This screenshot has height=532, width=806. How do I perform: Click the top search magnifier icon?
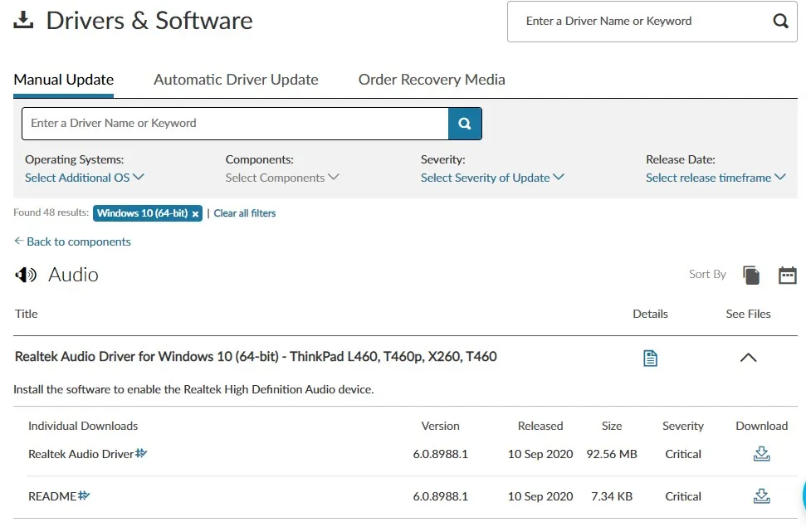(x=780, y=21)
